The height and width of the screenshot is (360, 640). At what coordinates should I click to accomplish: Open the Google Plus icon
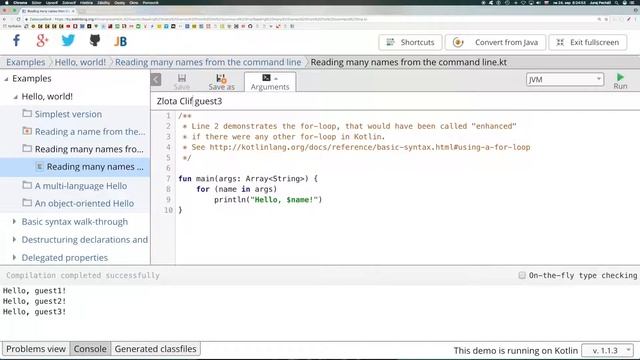pyautogui.click(x=42, y=41)
